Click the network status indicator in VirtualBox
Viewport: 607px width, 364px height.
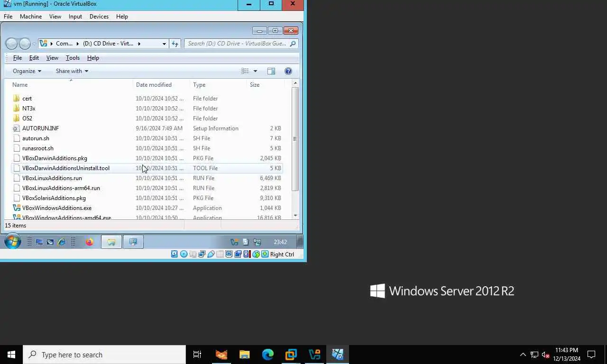pos(202,255)
